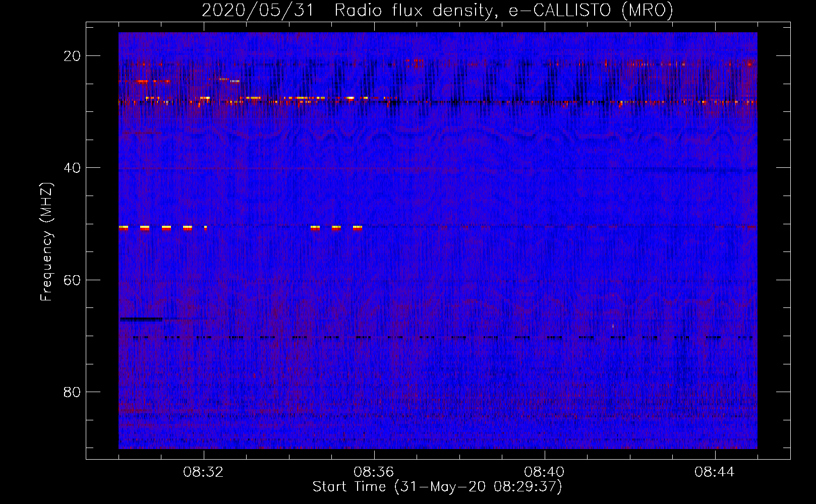Click the 40 frequency tick label
This screenshot has height=504, width=816.
tap(72, 168)
